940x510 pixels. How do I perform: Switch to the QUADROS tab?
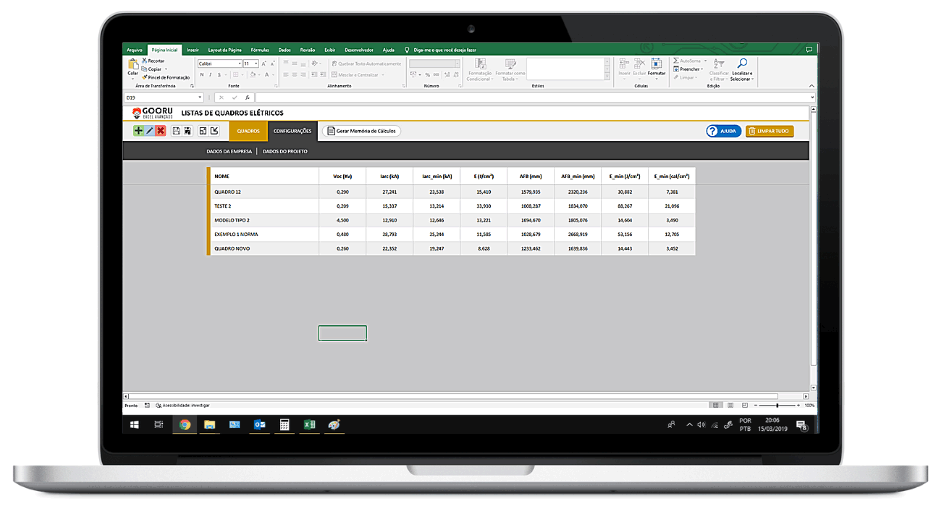click(x=248, y=131)
